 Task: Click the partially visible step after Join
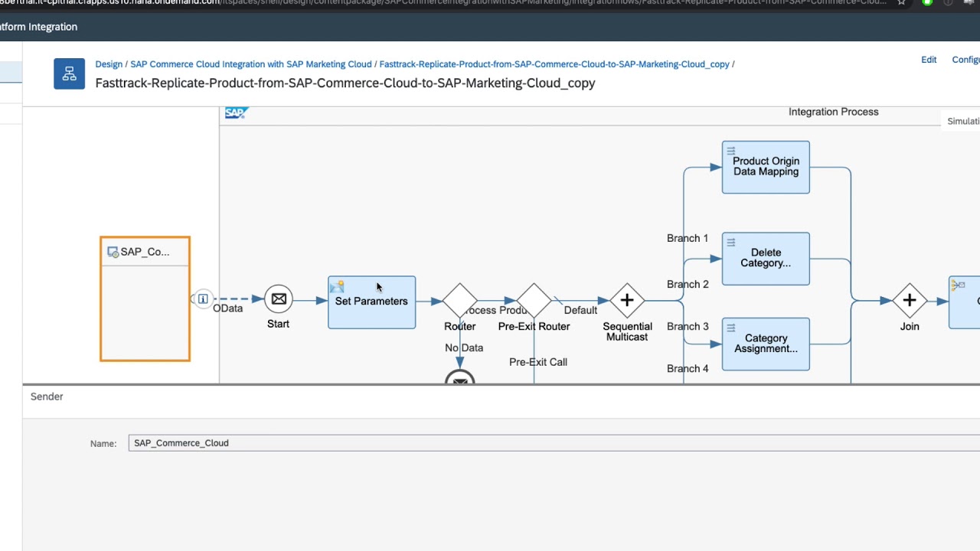[x=965, y=302]
